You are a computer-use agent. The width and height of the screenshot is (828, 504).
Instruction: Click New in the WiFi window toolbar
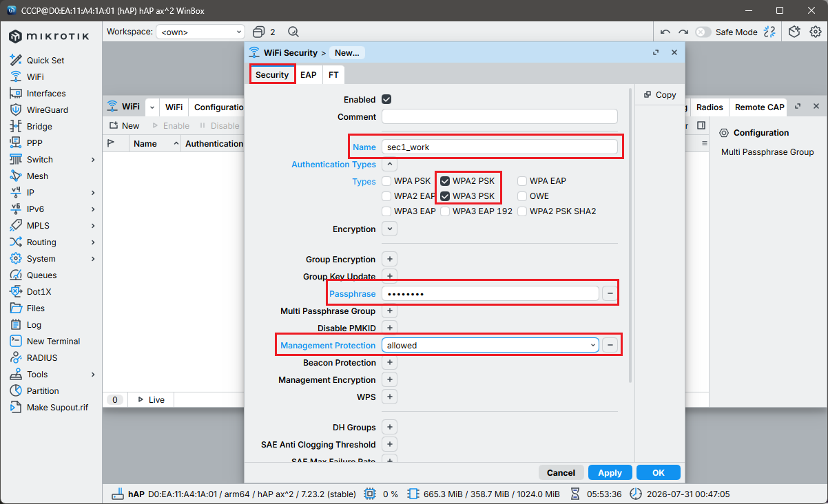124,125
